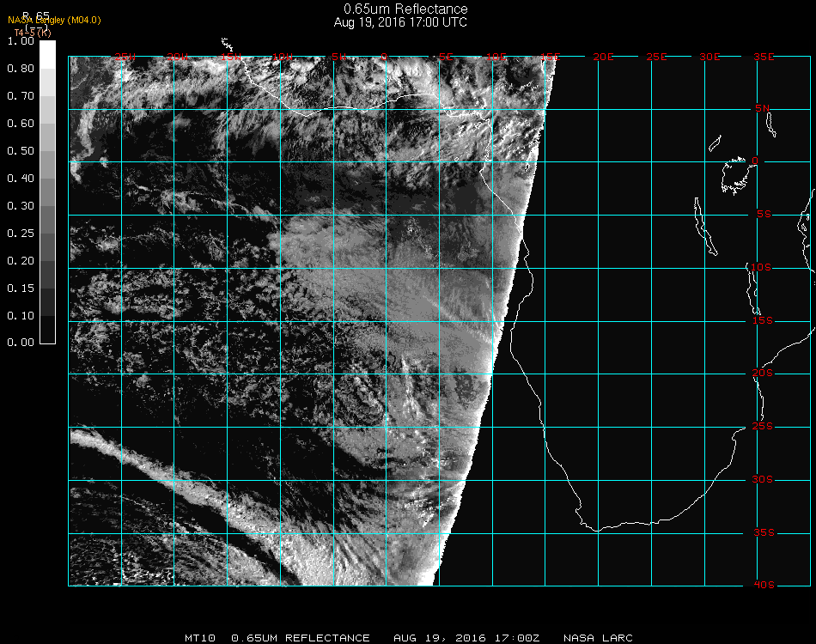The image size is (816, 644).
Task: Click the "25S" latitude label
Action: pos(763,427)
